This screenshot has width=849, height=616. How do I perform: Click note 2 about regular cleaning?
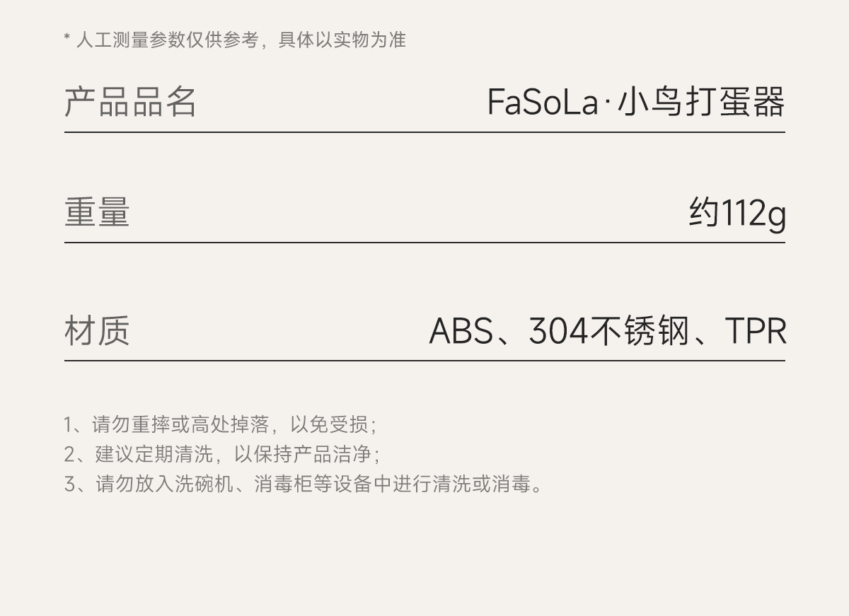(x=222, y=454)
